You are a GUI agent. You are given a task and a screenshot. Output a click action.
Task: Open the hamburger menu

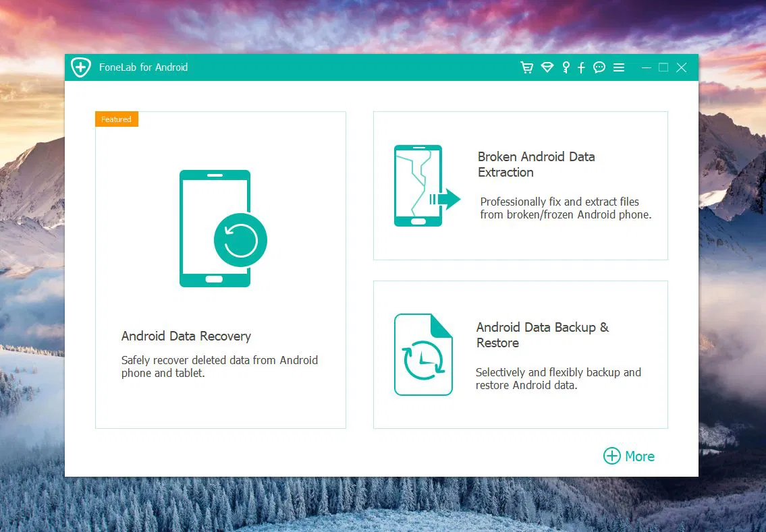pyautogui.click(x=619, y=67)
